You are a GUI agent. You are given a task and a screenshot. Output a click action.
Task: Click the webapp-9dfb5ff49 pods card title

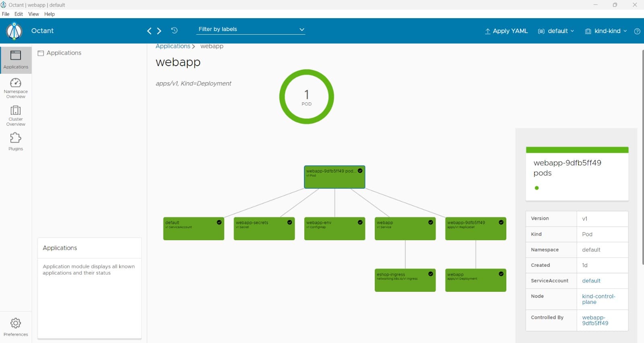click(x=568, y=168)
